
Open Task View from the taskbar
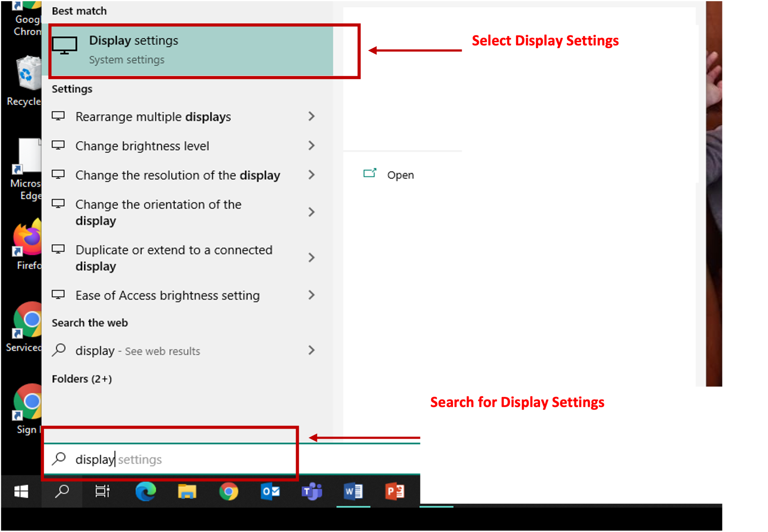coord(102,492)
